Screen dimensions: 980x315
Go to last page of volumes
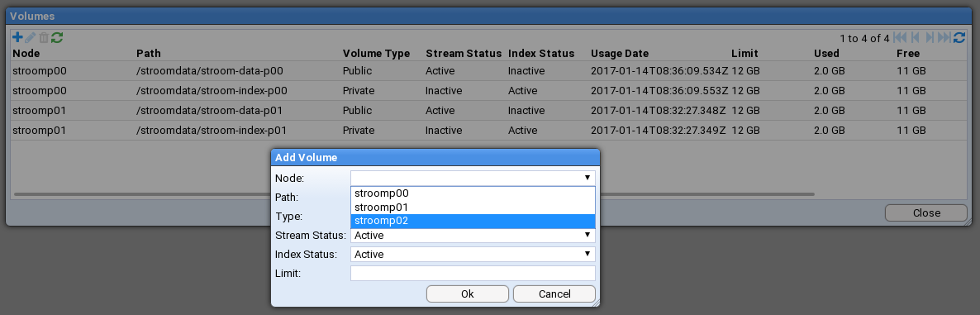pos(944,38)
